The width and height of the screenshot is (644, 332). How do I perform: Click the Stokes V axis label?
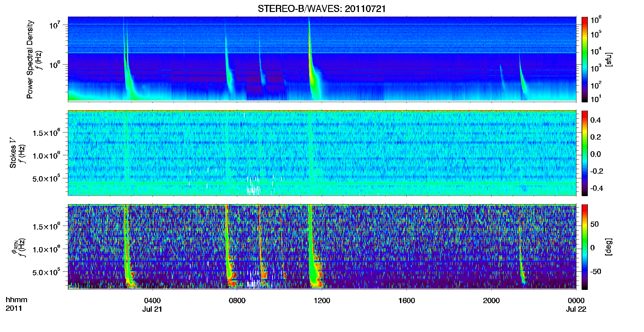(13, 153)
